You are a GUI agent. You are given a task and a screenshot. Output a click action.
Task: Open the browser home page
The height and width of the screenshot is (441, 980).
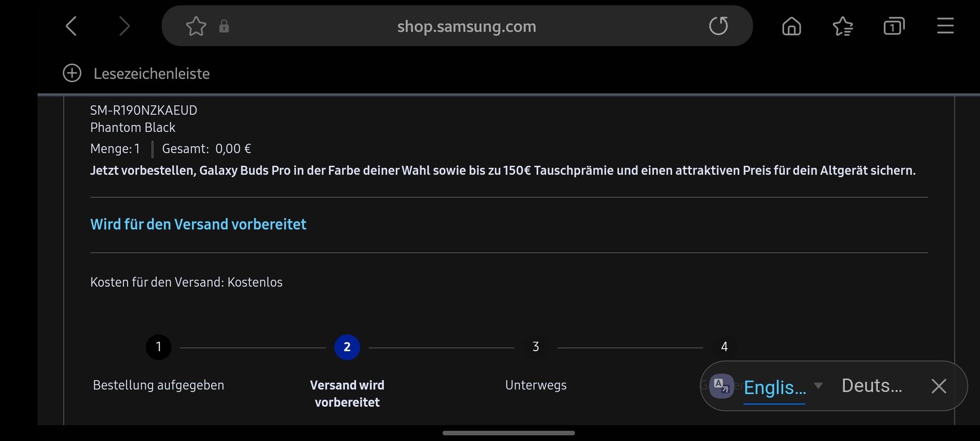(792, 26)
